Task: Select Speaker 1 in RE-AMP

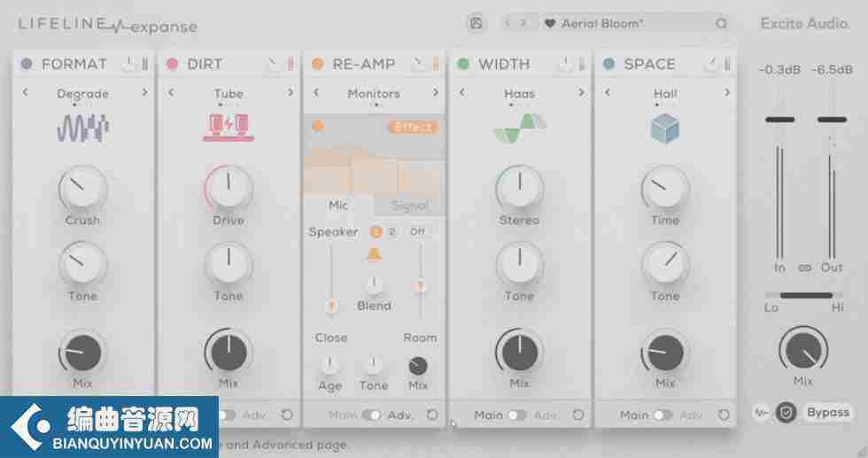Action: click(x=376, y=232)
